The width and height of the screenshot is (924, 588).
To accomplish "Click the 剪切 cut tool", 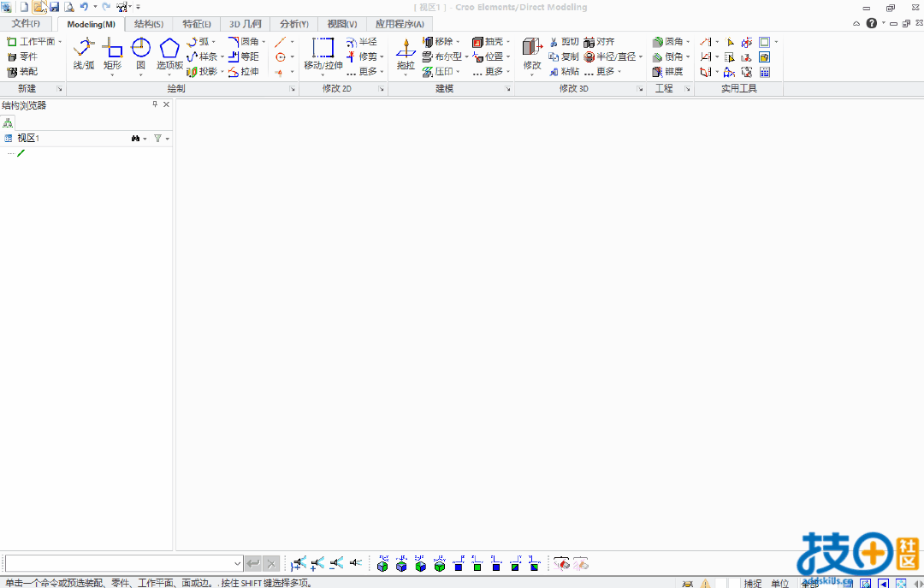I will point(564,42).
